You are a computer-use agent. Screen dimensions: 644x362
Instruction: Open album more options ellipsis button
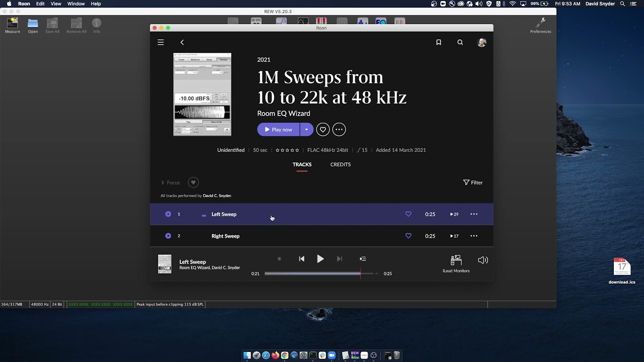point(339,129)
